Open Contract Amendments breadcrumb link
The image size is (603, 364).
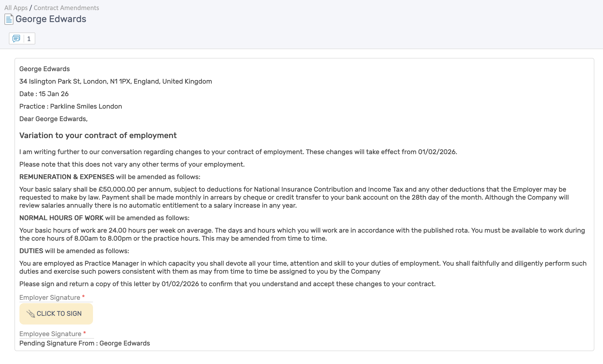(66, 8)
